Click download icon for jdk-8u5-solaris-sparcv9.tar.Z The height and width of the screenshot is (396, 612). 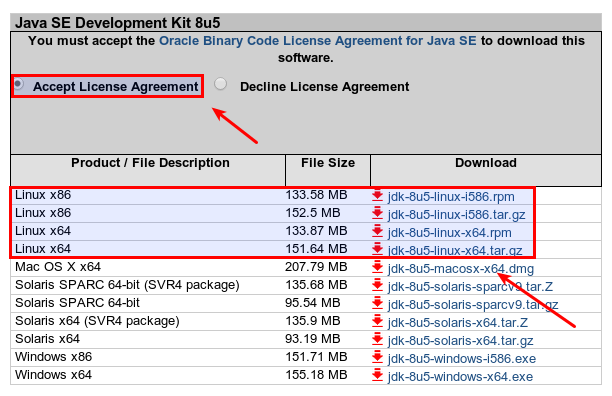tap(377, 285)
